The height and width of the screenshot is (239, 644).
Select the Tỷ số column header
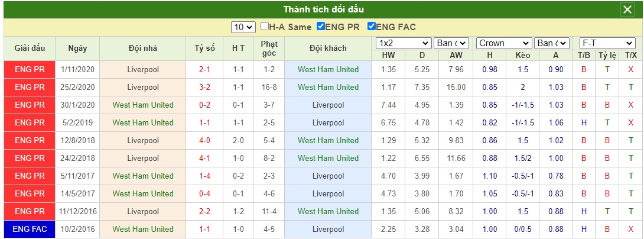pos(204,48)
